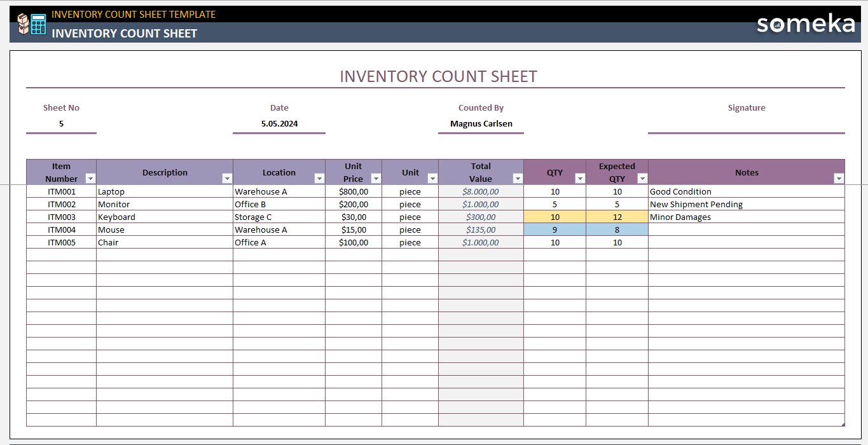
Task: Click the someka wordmark logo
Action: click(805, 25)
